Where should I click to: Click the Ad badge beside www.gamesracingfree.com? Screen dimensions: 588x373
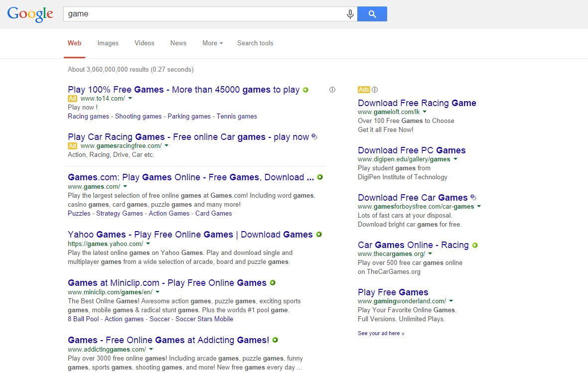(x=72, y=146)
